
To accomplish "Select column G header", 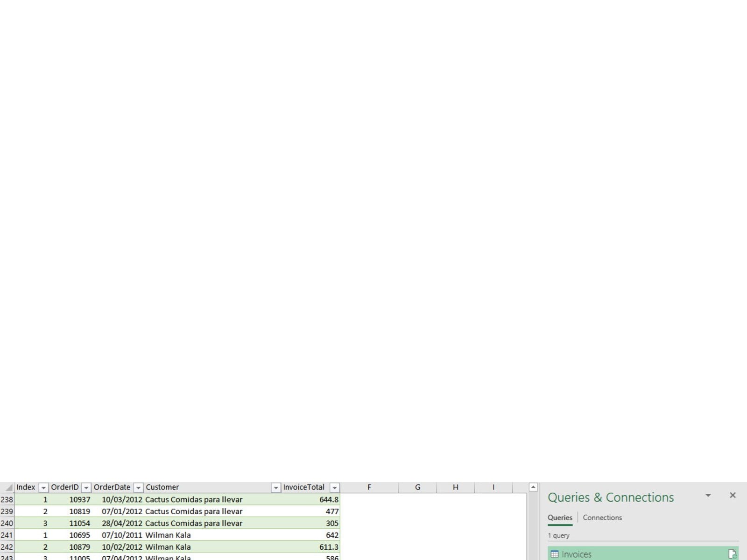I will click(417, 487).
